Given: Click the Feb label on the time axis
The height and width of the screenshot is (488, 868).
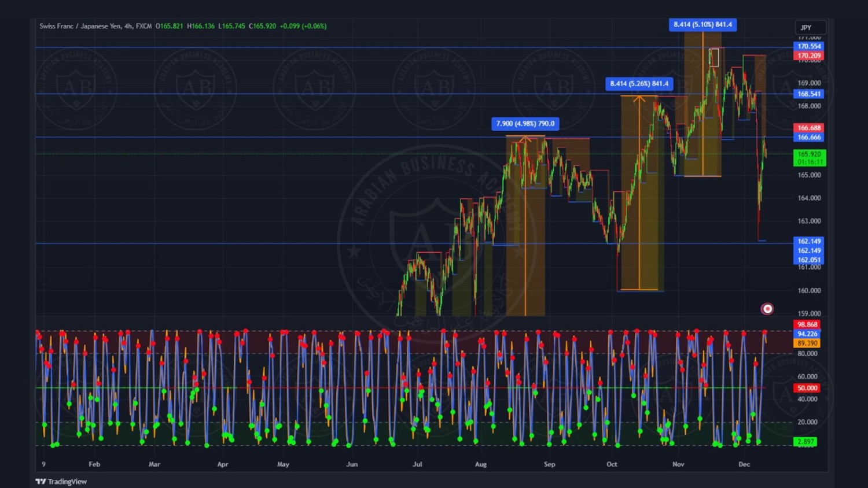Looking at the screenshot, I should (x=94, y=464).
